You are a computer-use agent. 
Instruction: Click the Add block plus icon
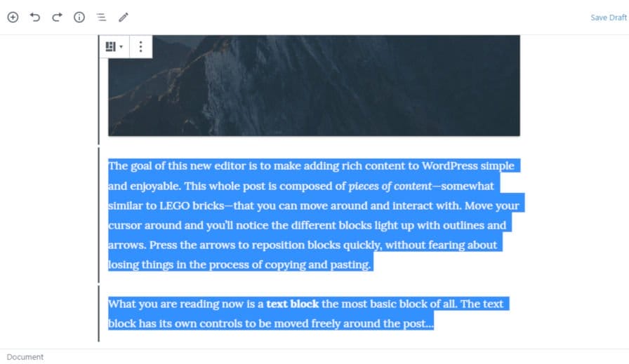(13, 17)
